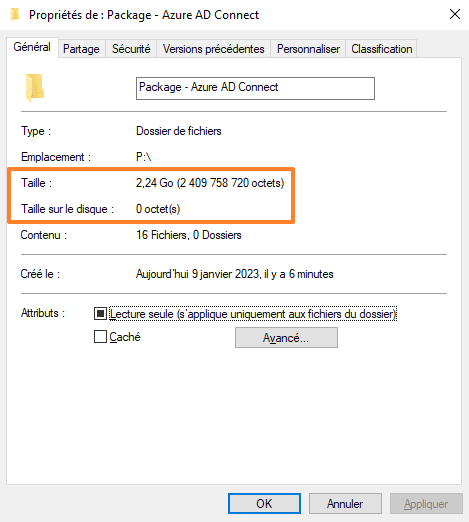Image resolution: width=469 pixels, height=522 pixels.
Task: Click the title bar folder icon
Action: [15, 15]
